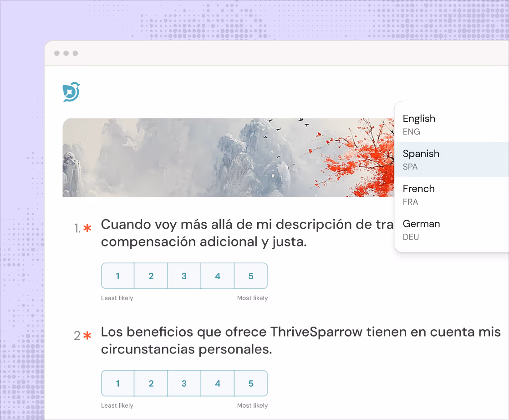Rate the benefits question with a 4
This screenshot has width=509, height=420.
217,383
